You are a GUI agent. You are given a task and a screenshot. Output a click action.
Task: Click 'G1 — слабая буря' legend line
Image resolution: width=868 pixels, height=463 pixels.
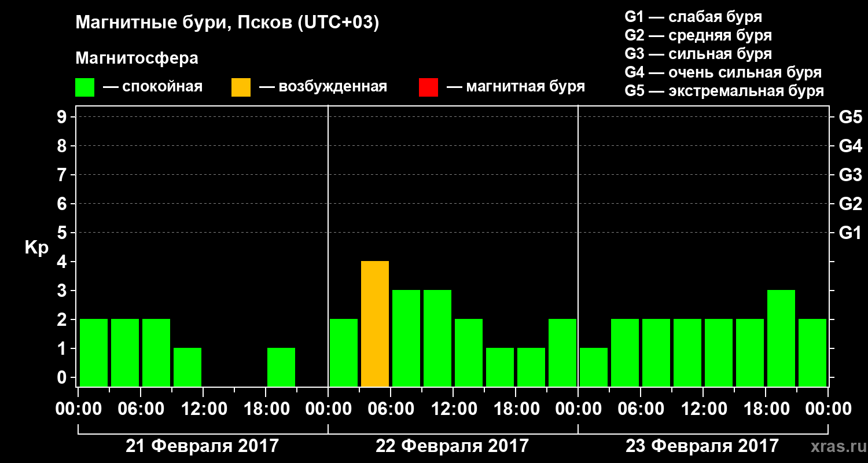pyautogui.click(x=693, y=17)
